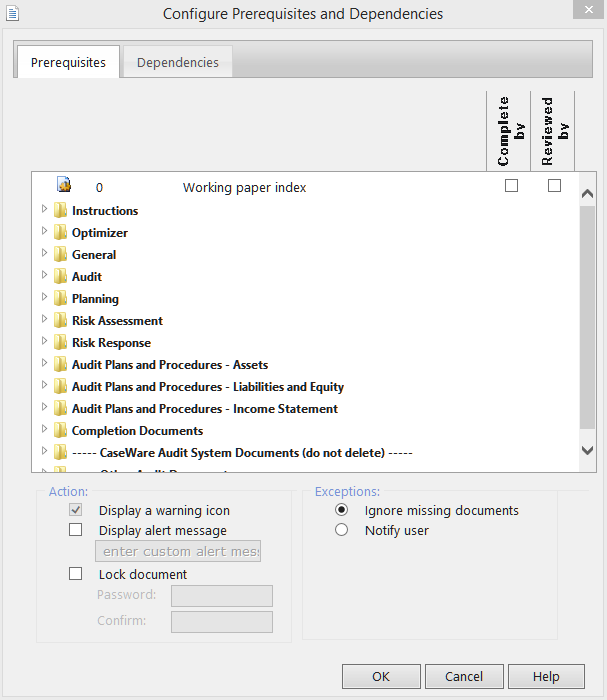Viewport: 607px width, 700px height.
Task: Select the Optimizer folder label
Action: 100,233
